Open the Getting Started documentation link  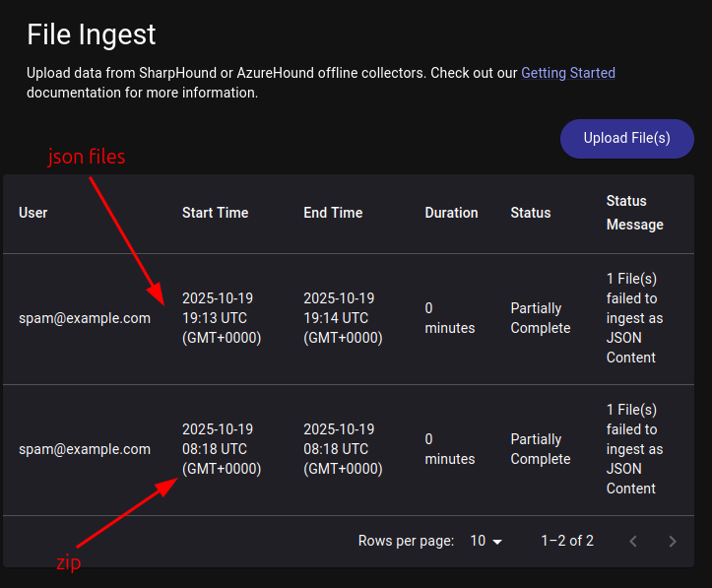pyautogui.click(x=567, y=73)
